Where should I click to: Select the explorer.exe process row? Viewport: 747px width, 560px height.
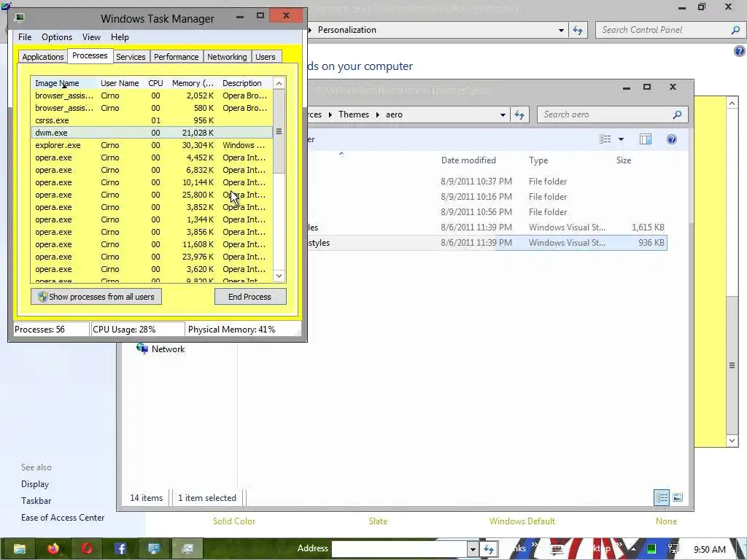click(152, 145)
